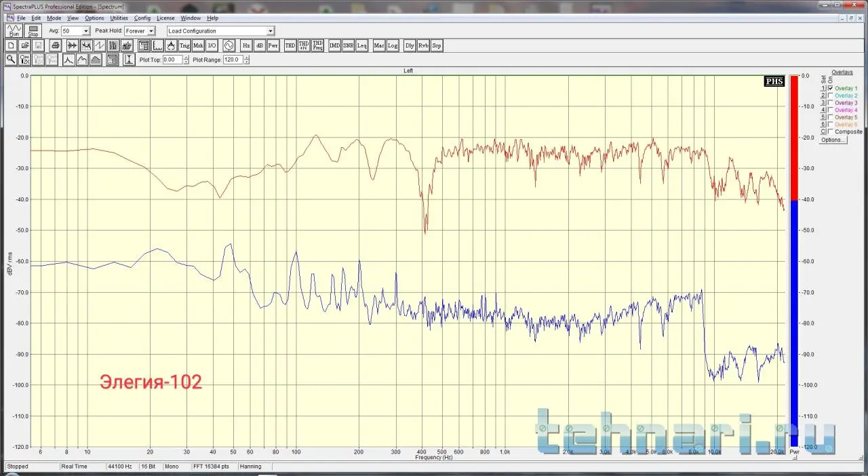
Task: Enable Overlay 2 checkbox
Action: coord(831,96)
